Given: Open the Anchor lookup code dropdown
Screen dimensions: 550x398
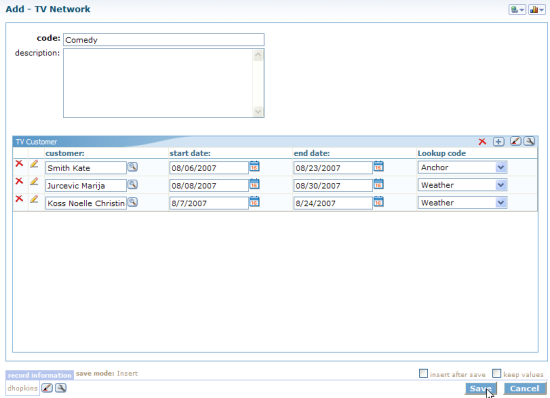Looking at the screenshot, I should [x=501, y=167].
